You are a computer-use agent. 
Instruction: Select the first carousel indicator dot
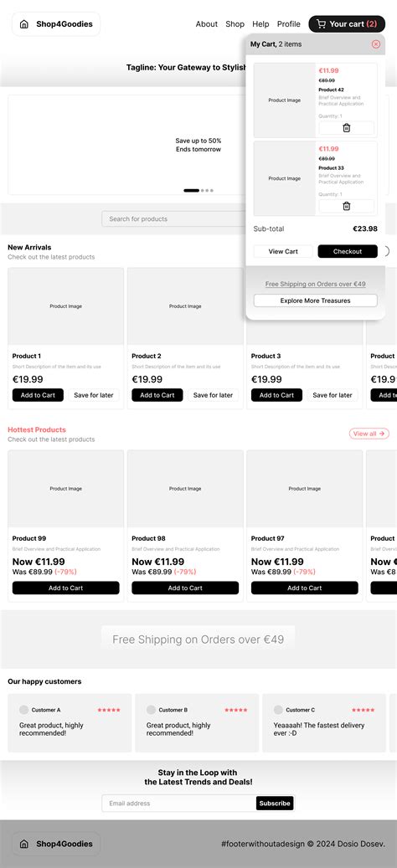[191, 191]
